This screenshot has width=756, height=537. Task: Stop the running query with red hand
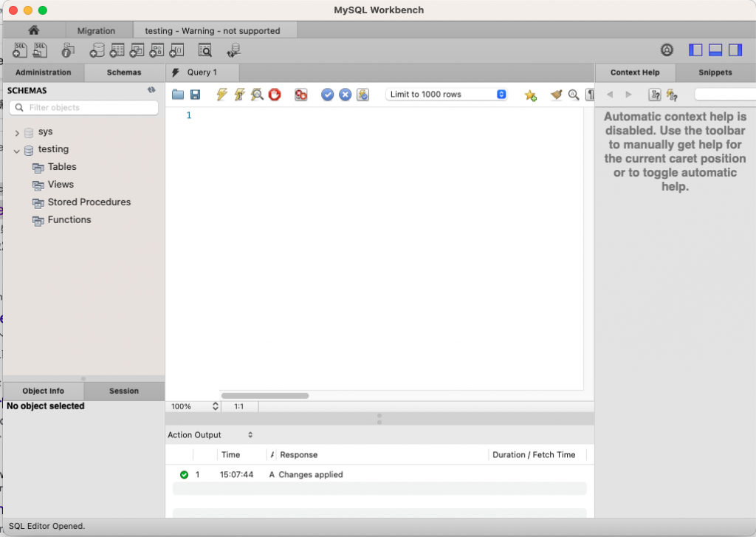pyautogui.click(x=275, y=94)
